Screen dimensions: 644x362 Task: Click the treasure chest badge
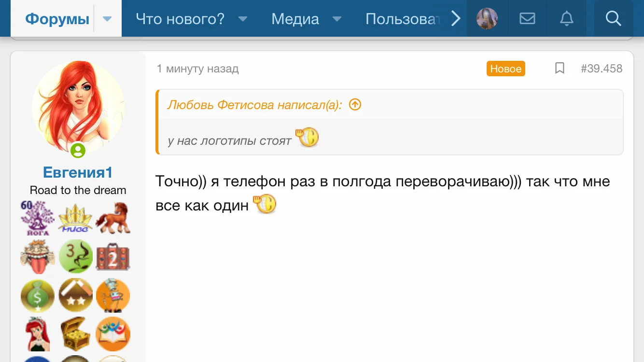click(x=75, y=334)
